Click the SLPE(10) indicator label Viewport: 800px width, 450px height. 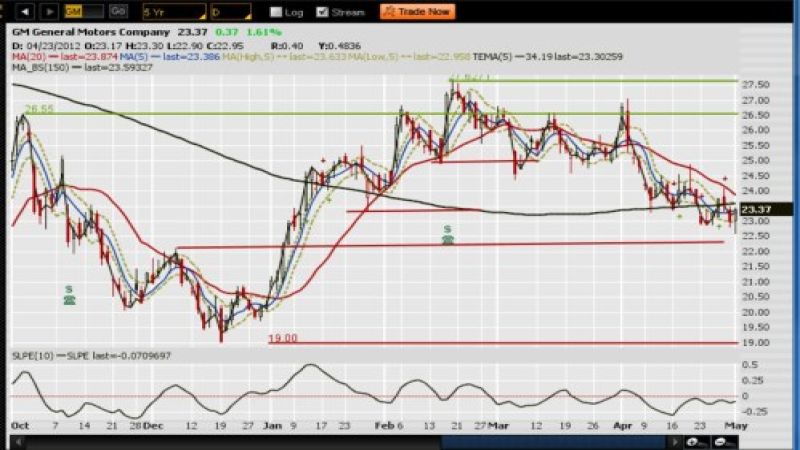pyautogui.click(x=33, y=356)
